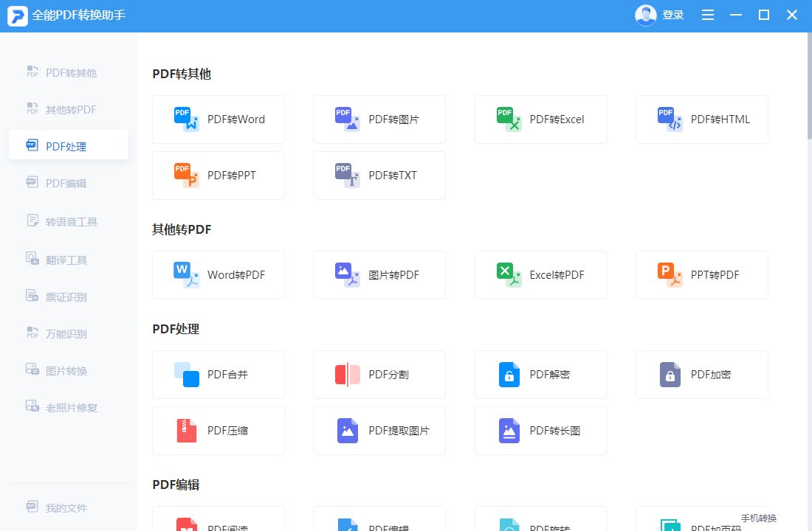Select the PDF转HTML icon
Screen dimensions: 812x531
(670, 119)
